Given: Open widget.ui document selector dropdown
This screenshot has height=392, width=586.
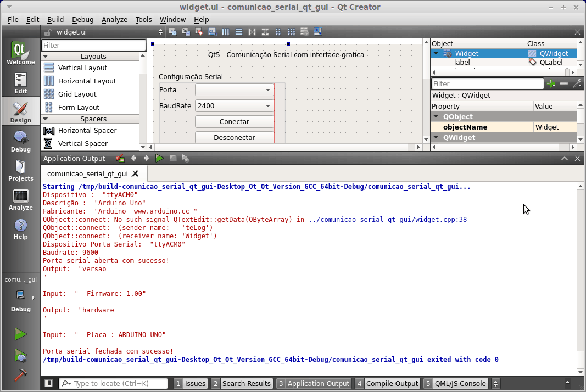Looking at the screenshot, I should (161, 32).
